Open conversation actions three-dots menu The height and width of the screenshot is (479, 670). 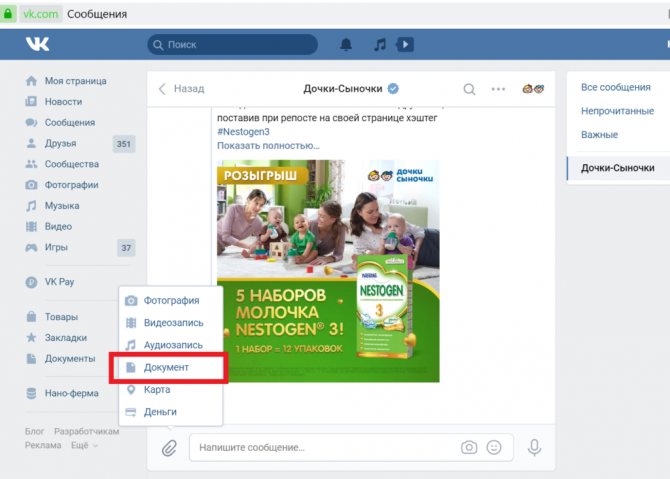(498, 89)
